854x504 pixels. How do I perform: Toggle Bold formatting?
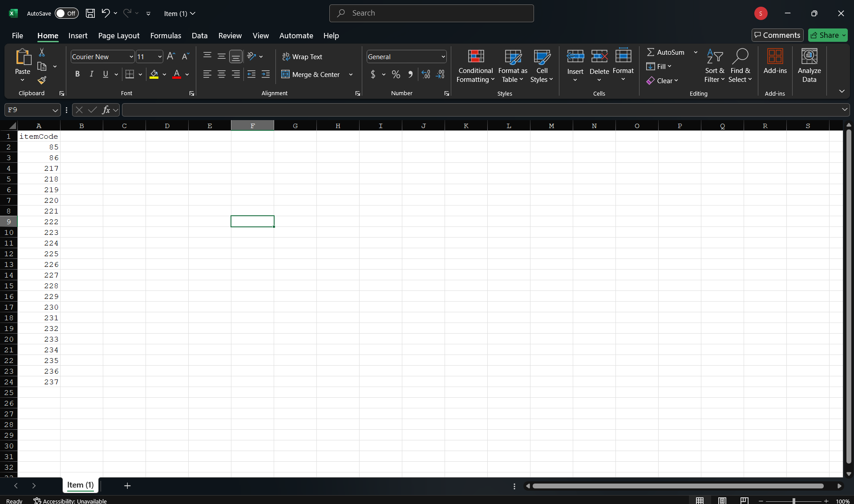pos(77,74)
